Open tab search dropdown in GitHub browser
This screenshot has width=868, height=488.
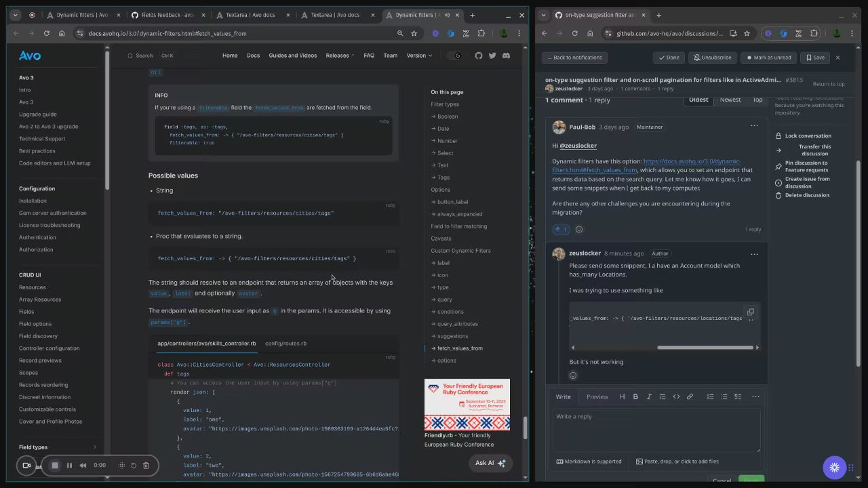click(x=543, y=15)
